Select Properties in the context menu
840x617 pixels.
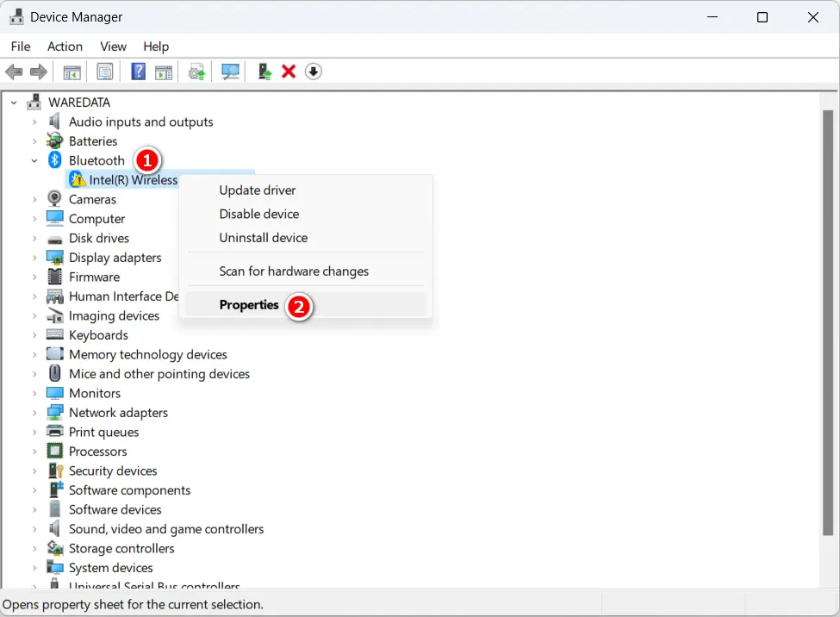click(x=249, y=304)
